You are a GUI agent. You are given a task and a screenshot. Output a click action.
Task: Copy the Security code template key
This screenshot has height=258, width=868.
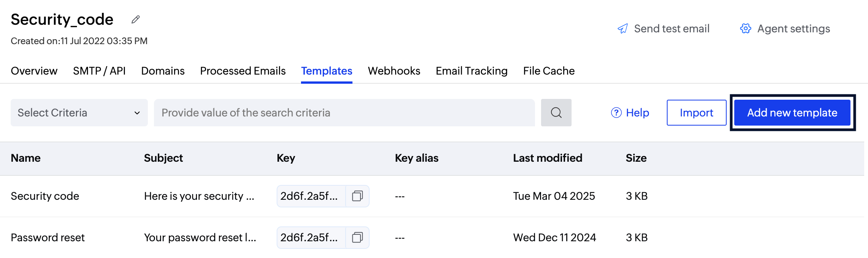point(357,196)
